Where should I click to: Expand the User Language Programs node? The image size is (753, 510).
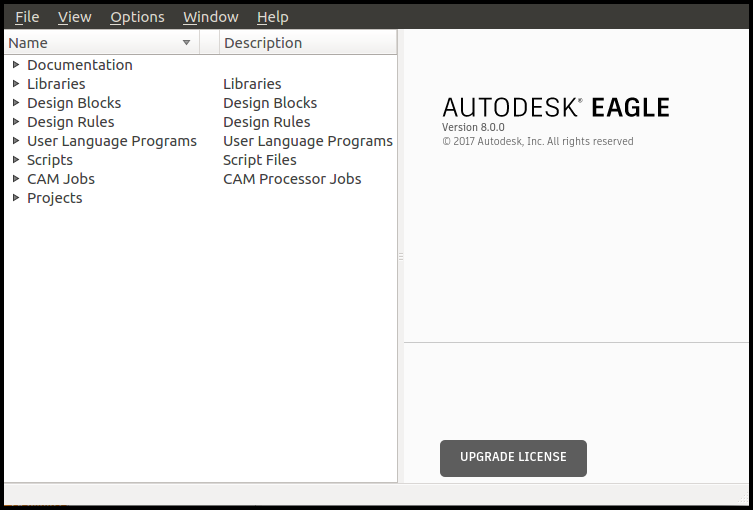[x=16, y=141]
